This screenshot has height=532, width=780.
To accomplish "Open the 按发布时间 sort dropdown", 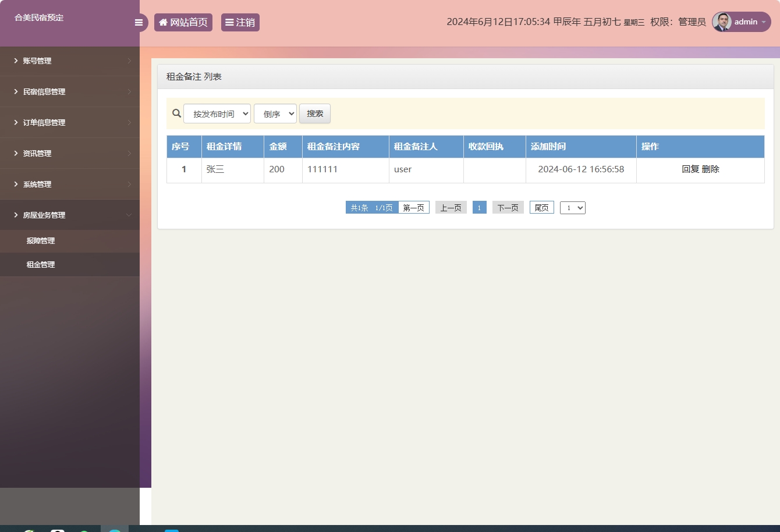I will 217,114.
